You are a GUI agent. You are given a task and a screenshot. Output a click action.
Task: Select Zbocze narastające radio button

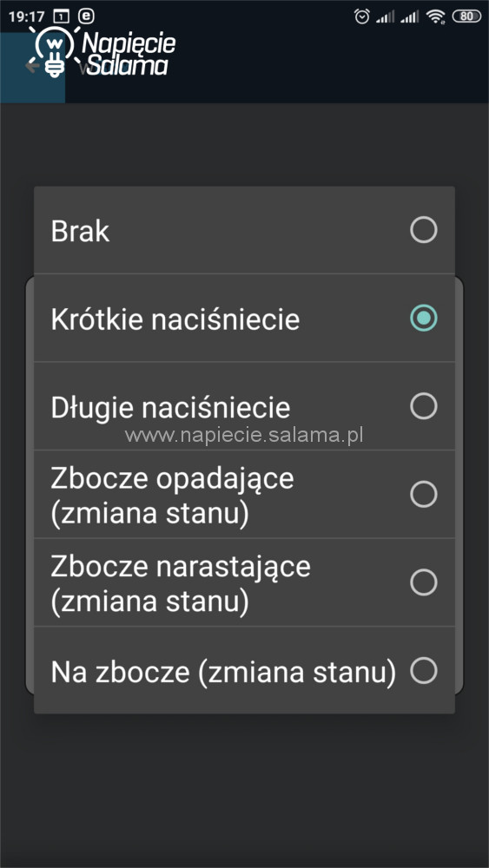[x=424, y=582]
